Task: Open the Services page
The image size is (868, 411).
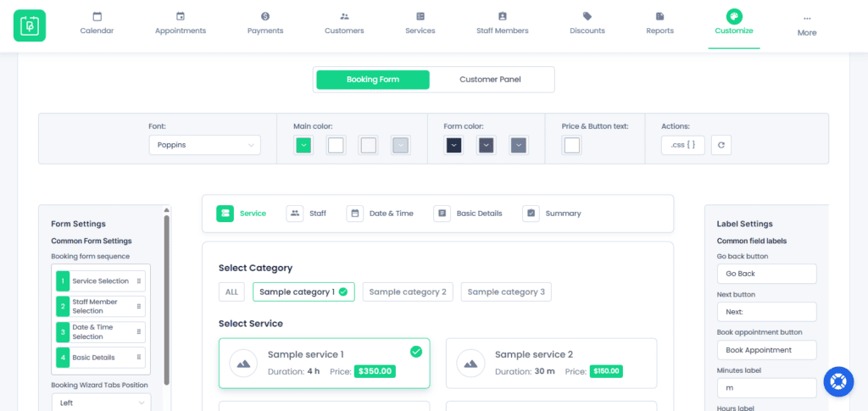Action: (x=420, y=24)
